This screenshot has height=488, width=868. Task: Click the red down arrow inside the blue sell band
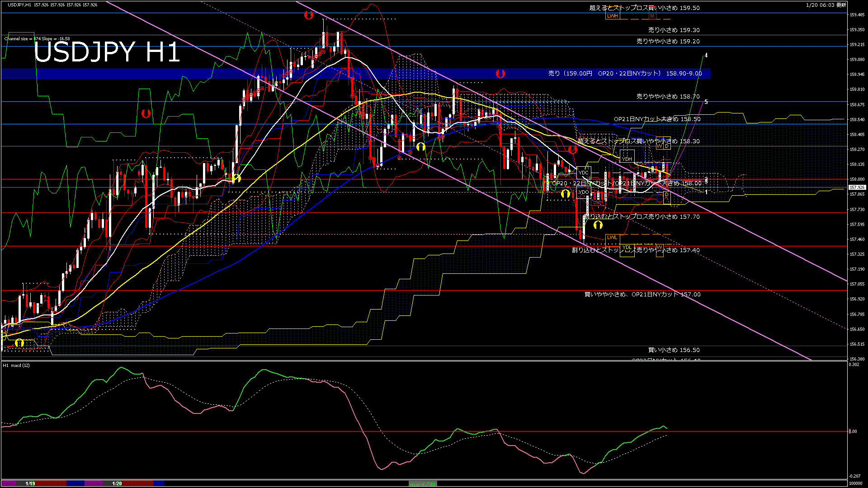500,73
